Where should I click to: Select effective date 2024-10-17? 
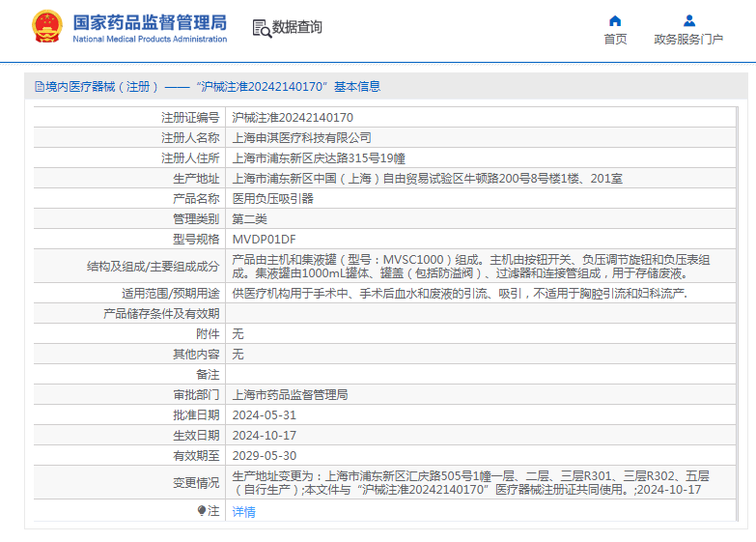pos(265,436)
